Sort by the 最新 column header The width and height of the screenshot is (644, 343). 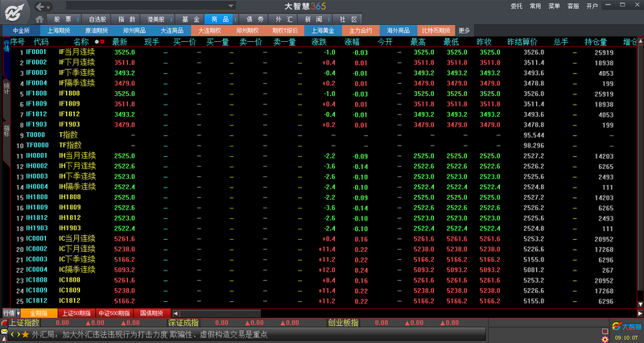(x=119, y=42)
